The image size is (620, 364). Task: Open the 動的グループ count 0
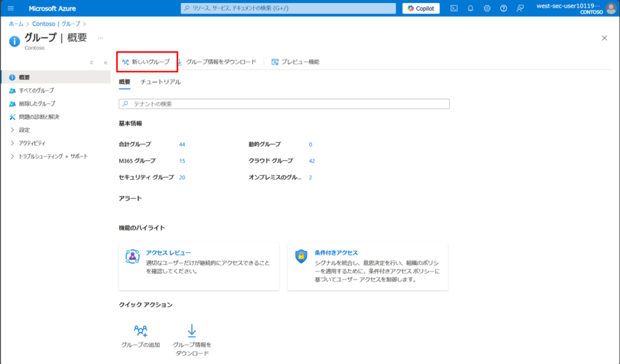click(x=311, y=144)
